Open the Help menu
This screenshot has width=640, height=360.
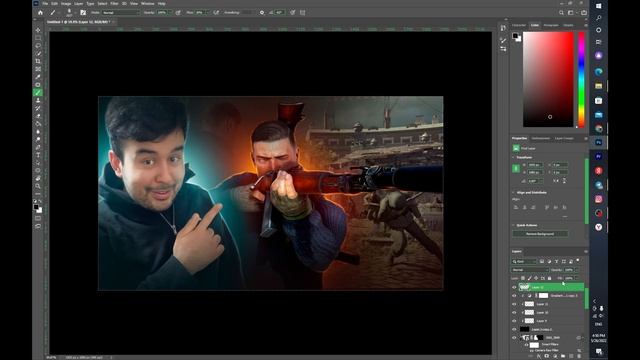(162, 3)
